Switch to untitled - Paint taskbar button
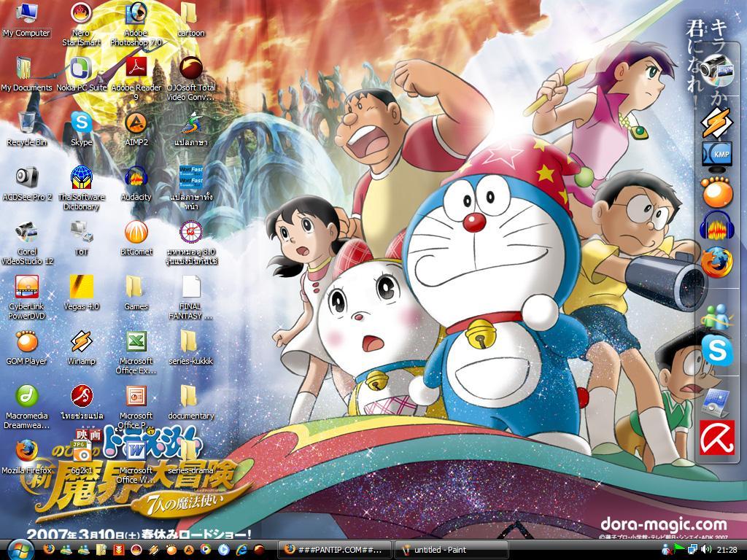This screenshot has height=560, width=747. click(x=451, y=550)
